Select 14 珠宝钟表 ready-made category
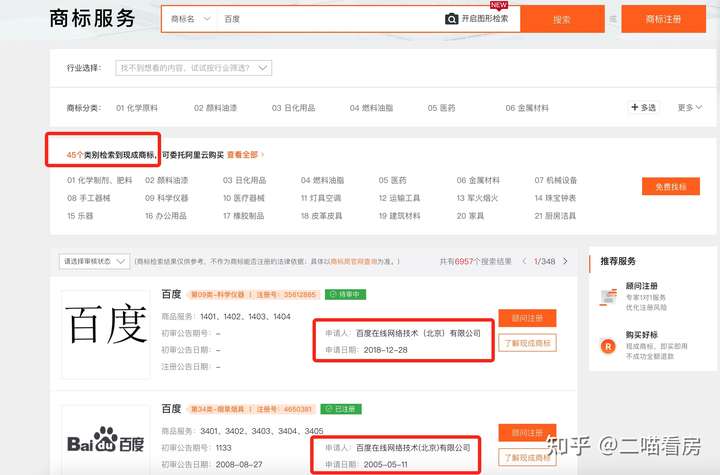This screenshot has width=720, height=475. coord(555,198)
